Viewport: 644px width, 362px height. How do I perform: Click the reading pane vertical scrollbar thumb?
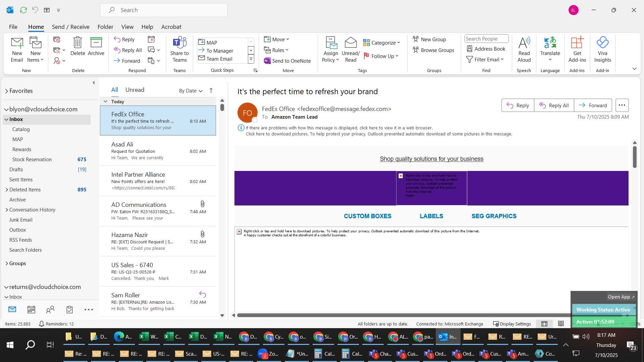coord(635,157)
